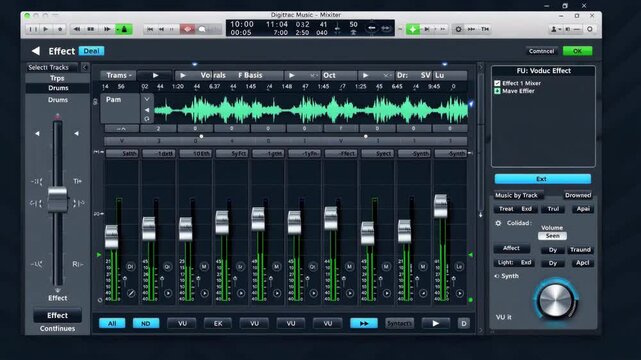This screenshot has width=641, height=360.
Task: Click the green OK button
Action: [577, 51]
